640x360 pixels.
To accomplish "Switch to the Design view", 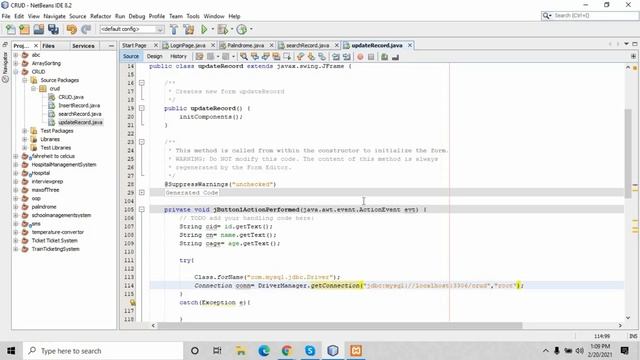I will 154,56.
